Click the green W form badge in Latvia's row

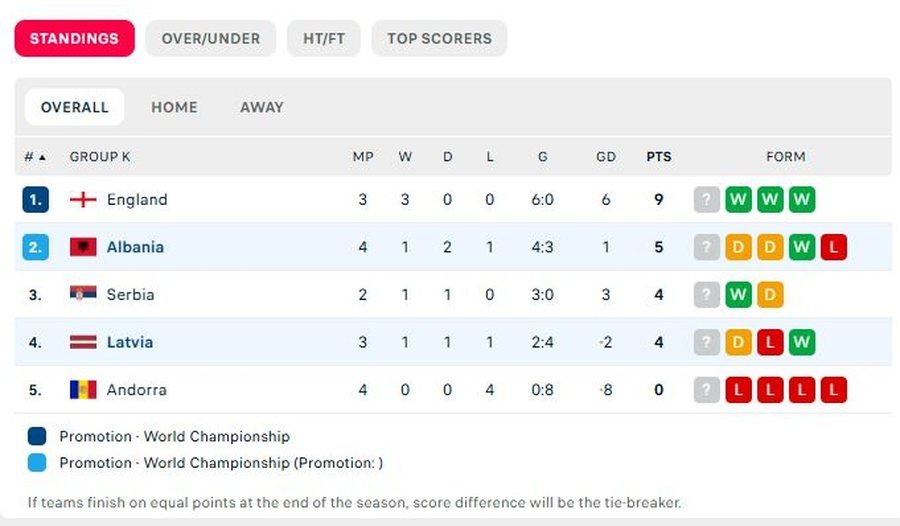click(x=802, y=342)
